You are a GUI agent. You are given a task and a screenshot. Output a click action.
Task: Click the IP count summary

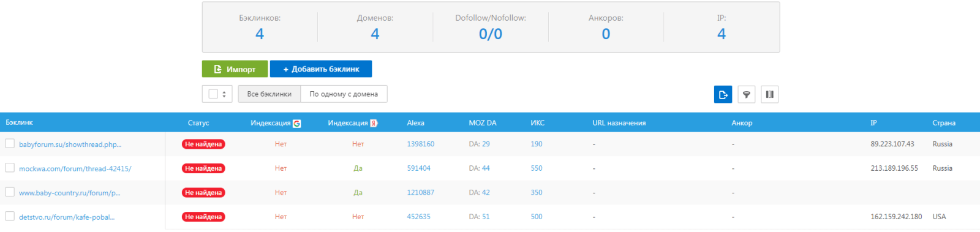click(722, 27)
